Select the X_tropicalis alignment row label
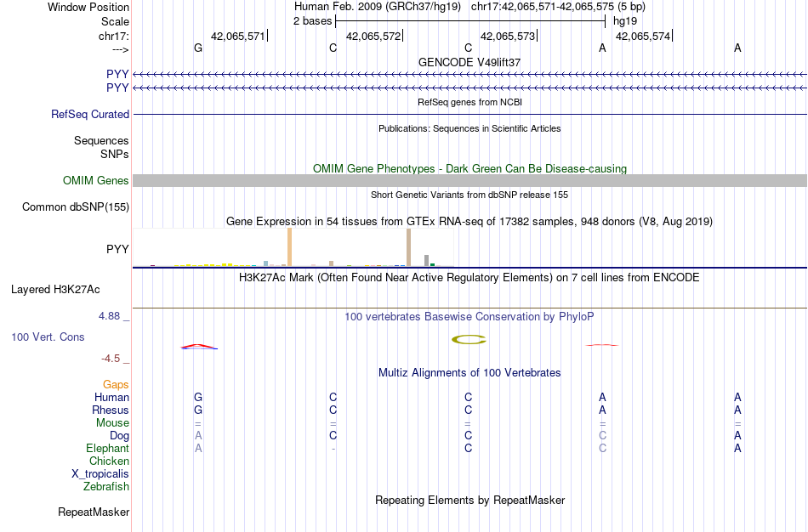The height and width of the screenshot is (532, 808). tap(100, 474)
